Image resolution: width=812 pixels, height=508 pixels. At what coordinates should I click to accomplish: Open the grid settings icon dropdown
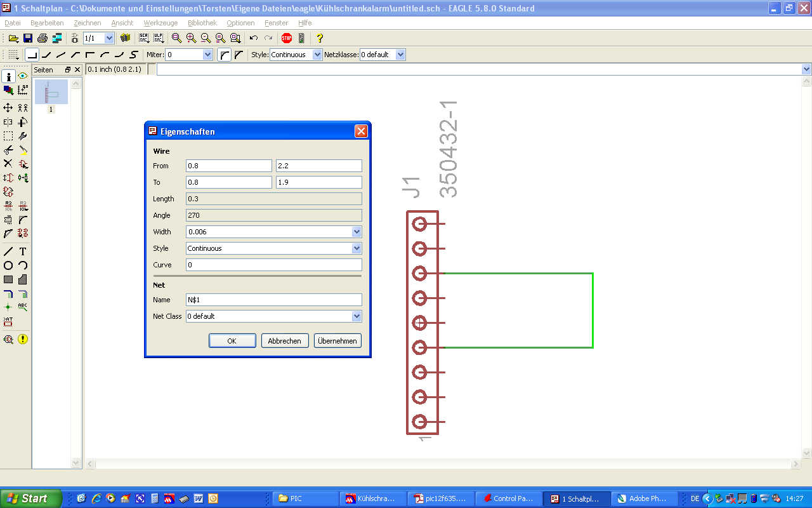[13, 55]
